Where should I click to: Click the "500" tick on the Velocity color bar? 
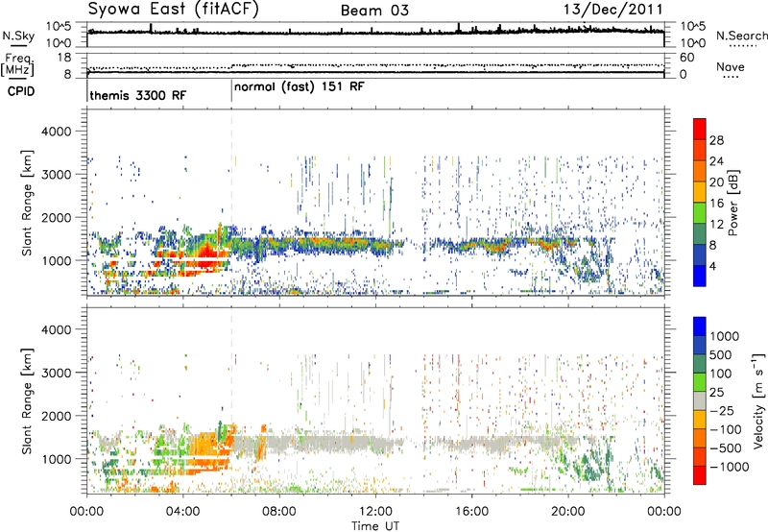click(721, 354)
